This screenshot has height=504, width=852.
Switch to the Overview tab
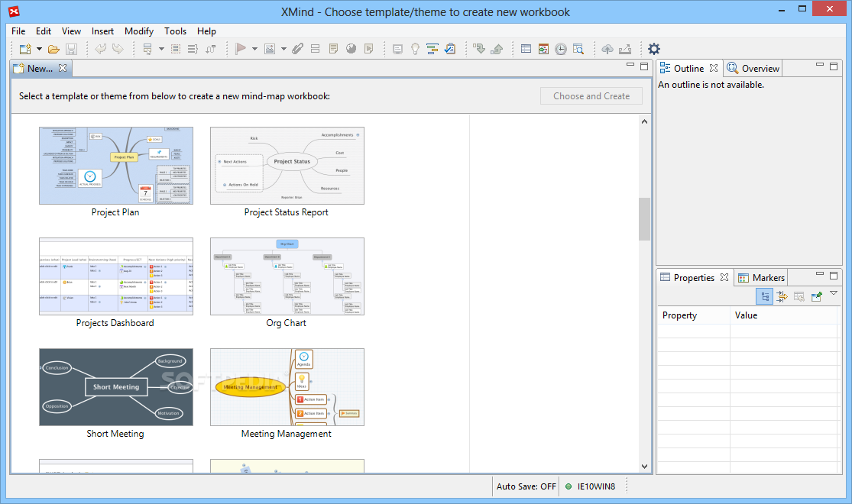tap(753, 69)
